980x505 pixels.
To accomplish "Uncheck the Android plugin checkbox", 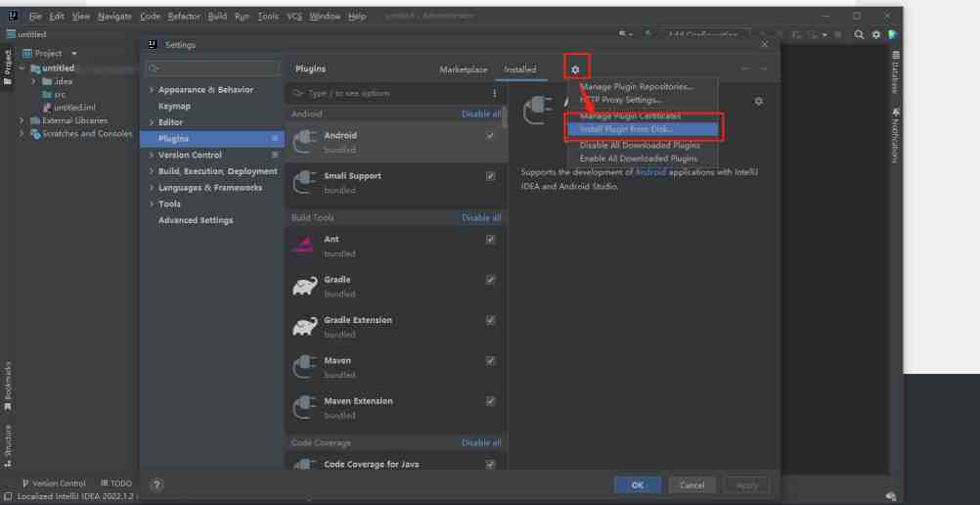I will (x=490, y=135).
